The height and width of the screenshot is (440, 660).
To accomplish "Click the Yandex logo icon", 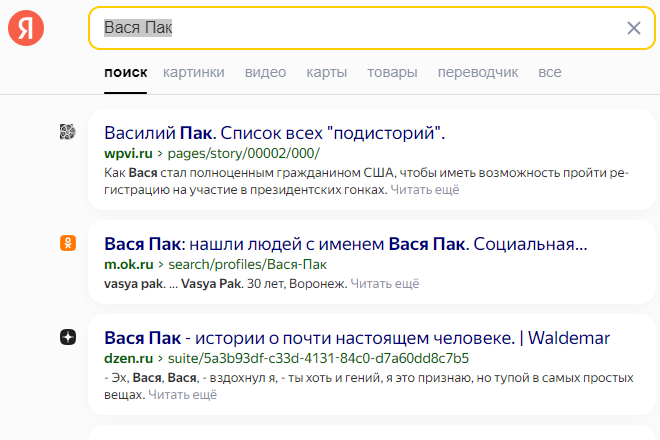I will 26,28.
